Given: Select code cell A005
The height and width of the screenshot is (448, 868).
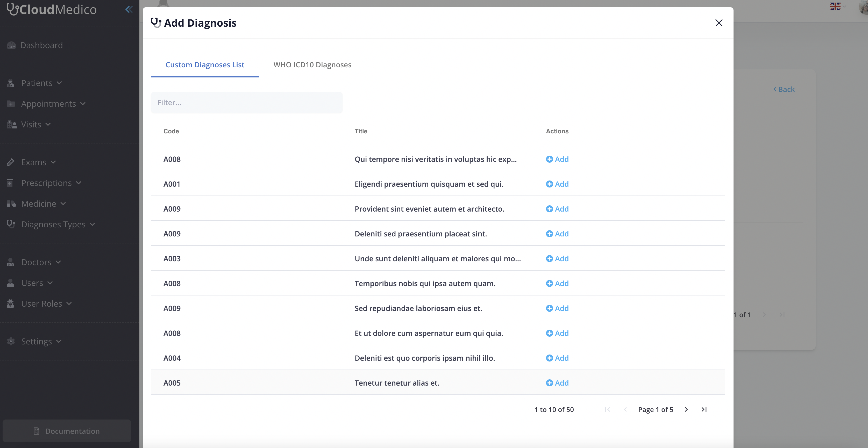Looking at the screenshot, I should click(x=172, y=383).
